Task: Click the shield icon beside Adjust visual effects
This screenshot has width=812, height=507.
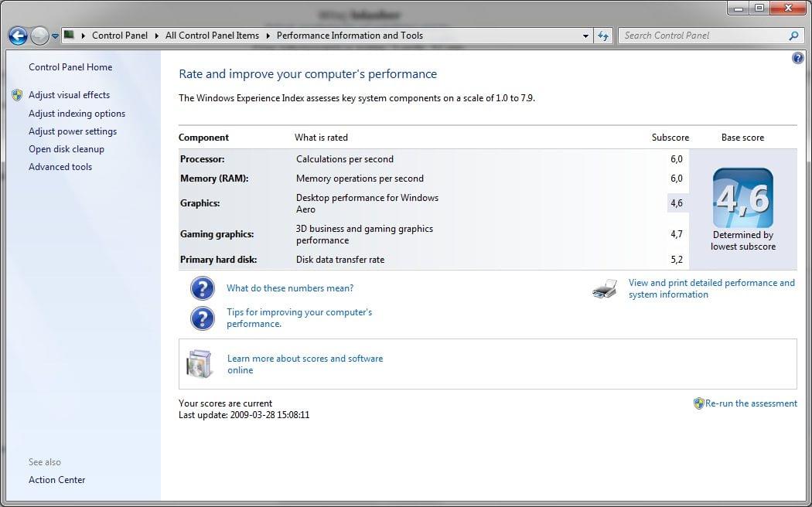Action: click(17, 94)
